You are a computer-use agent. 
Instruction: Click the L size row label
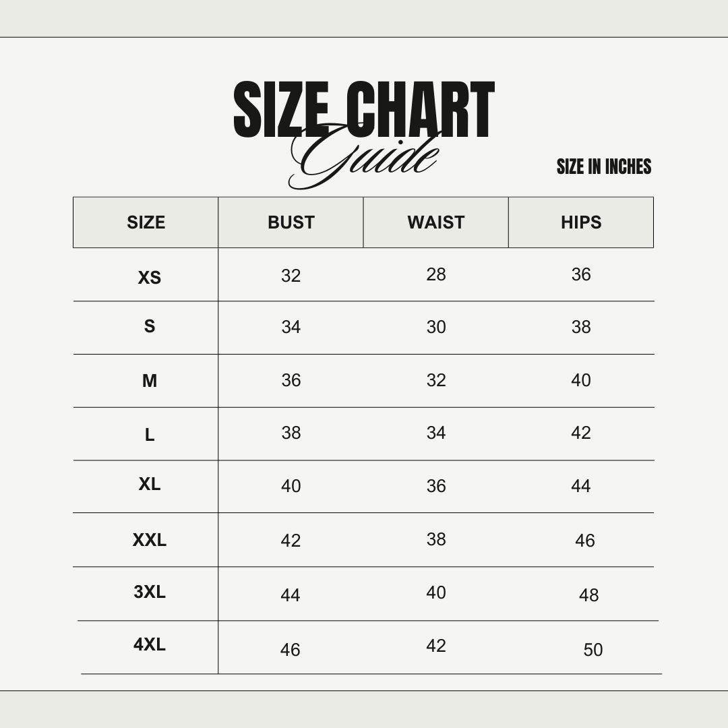pyautogui.click(x=150, y=435)
